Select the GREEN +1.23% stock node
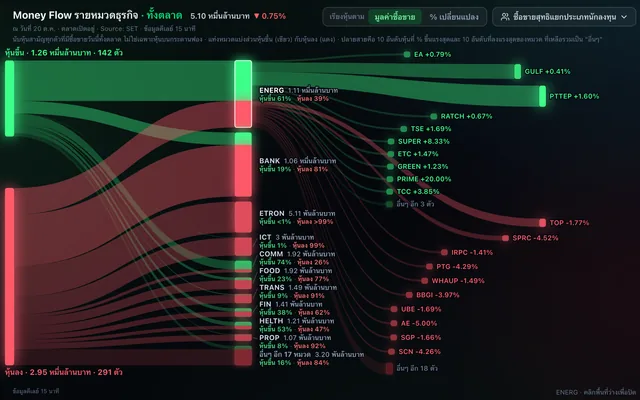Viewport: 640px width, 400px height. pyautogui.click(x=418, y=167)
